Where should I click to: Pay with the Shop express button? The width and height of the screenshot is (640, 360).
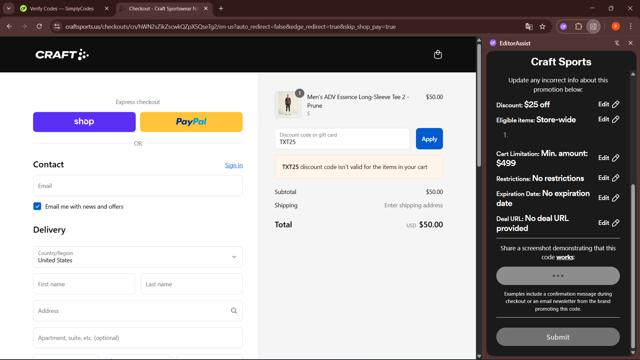(84, 122)
